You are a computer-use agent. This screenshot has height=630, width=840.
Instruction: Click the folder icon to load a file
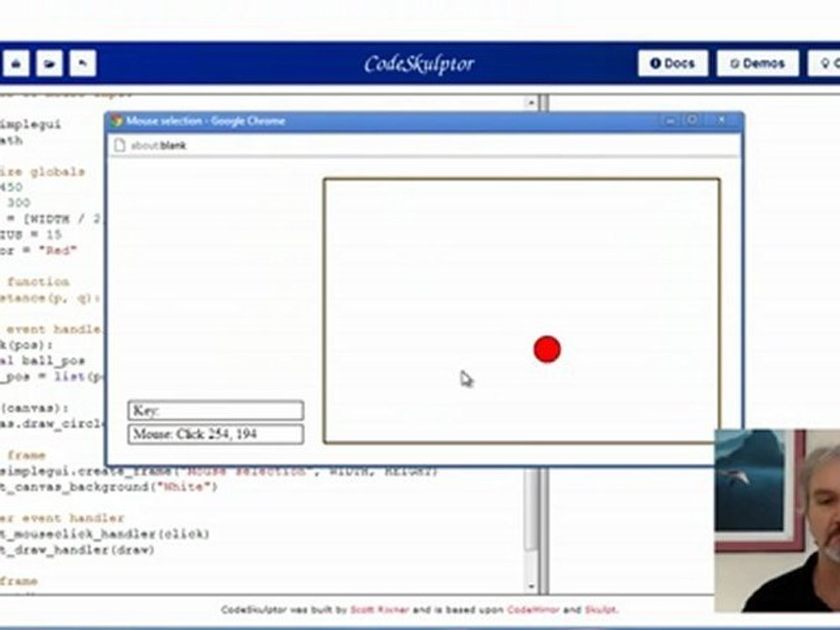pyautogui.click(x=49, y=63)
